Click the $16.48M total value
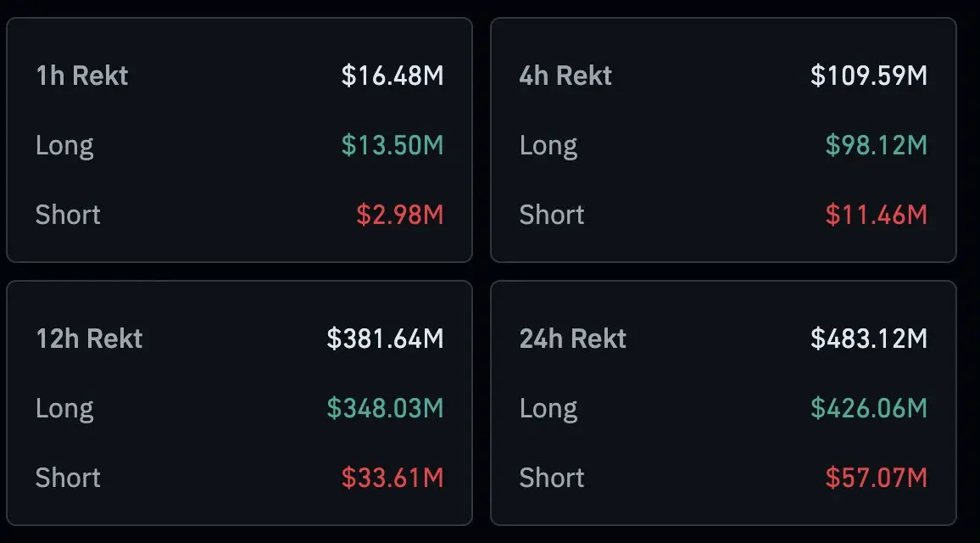This screenshot has height=543, width=980. pos(393,76)
